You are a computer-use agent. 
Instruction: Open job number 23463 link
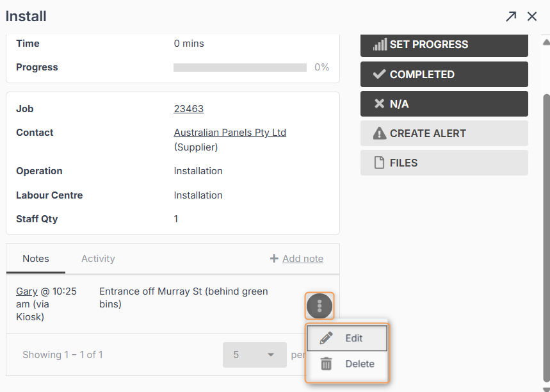pos(189,109)
